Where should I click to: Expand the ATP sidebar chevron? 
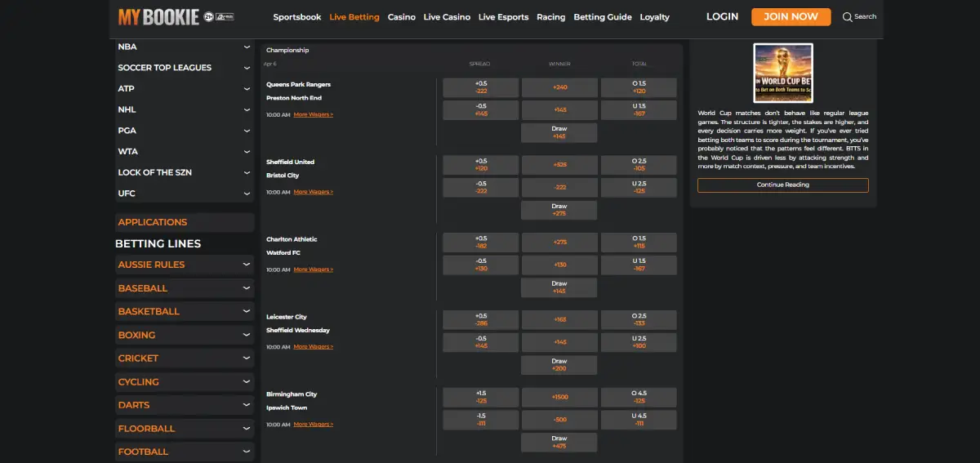tap(247, 89)
